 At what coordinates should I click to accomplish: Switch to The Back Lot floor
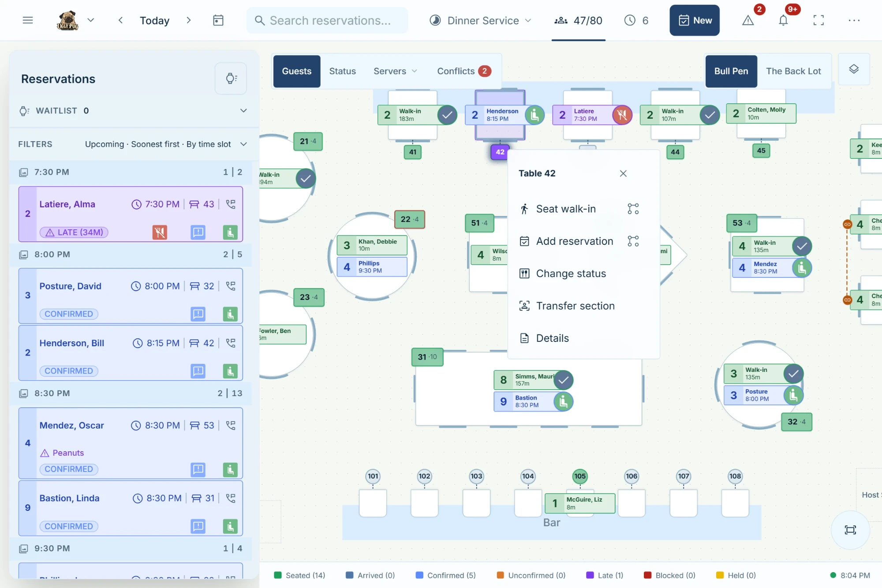(x=793, y=71)
